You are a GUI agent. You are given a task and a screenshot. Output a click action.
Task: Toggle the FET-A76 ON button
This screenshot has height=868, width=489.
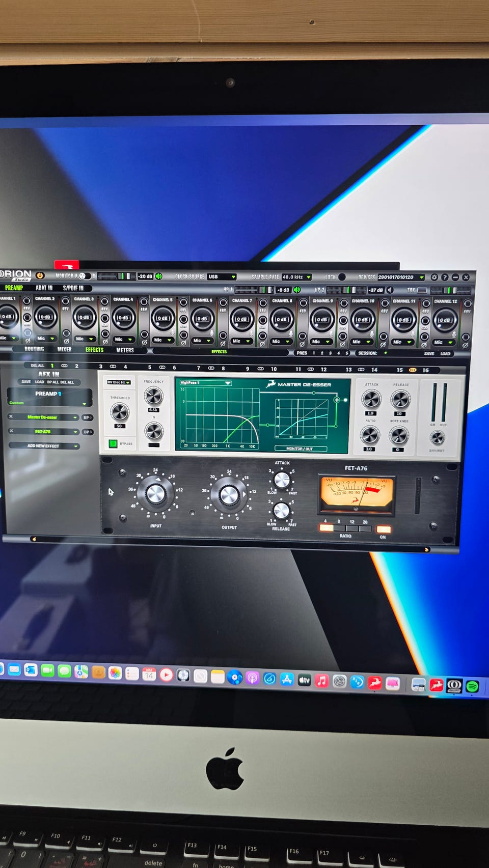(383, 529)
